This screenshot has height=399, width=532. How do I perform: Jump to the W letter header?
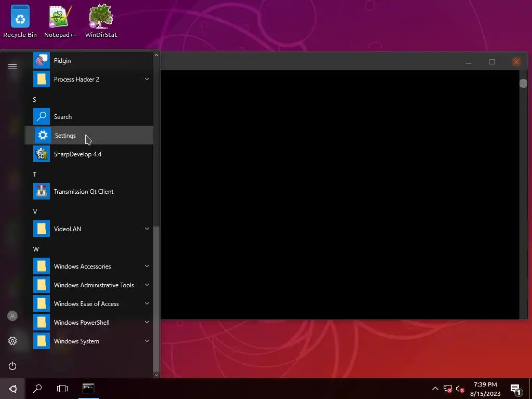(x=36, y=249)
